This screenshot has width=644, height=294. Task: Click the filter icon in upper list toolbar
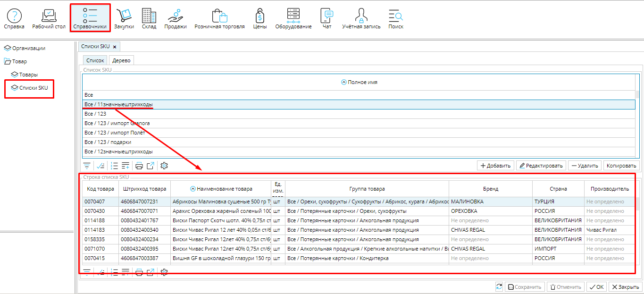(x=87, y=166)
